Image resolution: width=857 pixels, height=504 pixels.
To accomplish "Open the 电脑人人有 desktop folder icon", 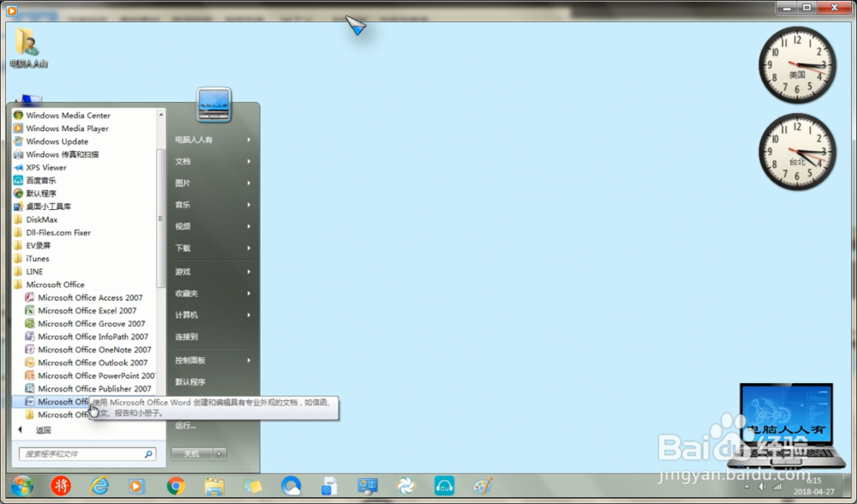I will point(28,48).
